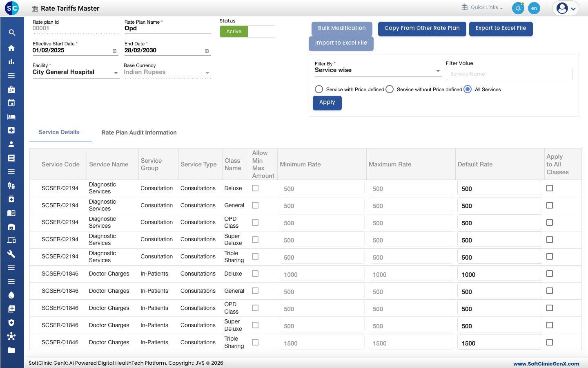Click the Rate Plan Name field
The height and width of the screenshot is (368, 588).
[167, 29]
